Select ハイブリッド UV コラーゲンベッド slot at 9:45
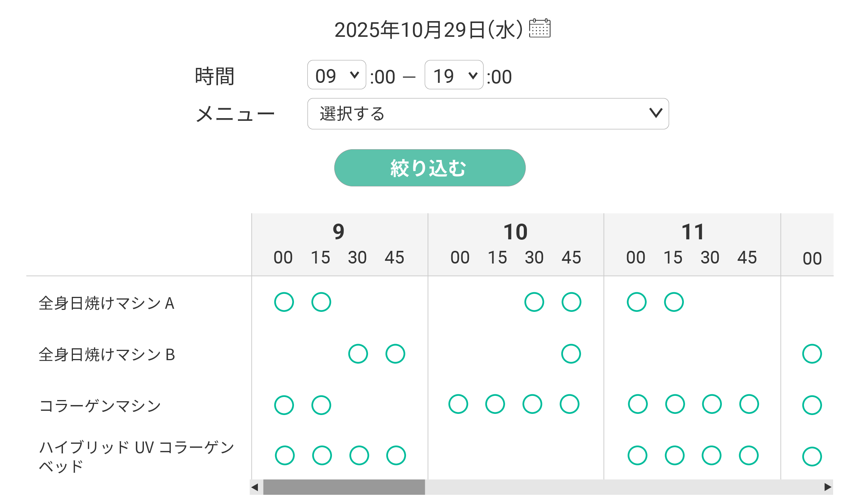The image size is (860, 504). pos(396,456)
